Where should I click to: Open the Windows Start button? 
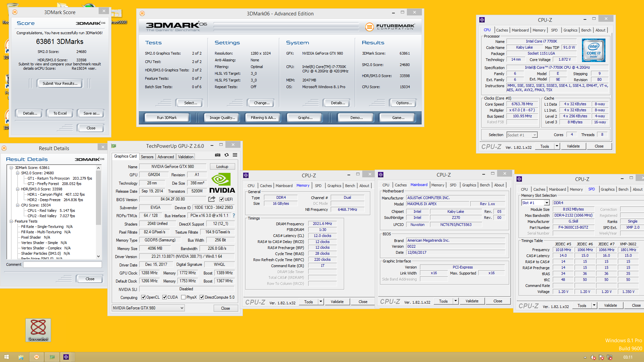[x=6, y=357]
